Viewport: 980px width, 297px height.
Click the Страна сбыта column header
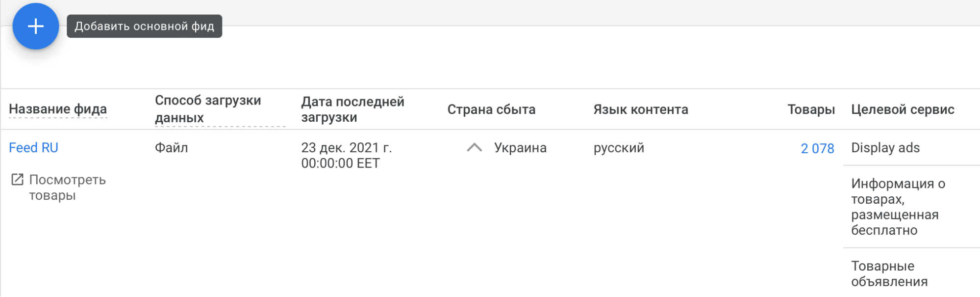point(491,109)
